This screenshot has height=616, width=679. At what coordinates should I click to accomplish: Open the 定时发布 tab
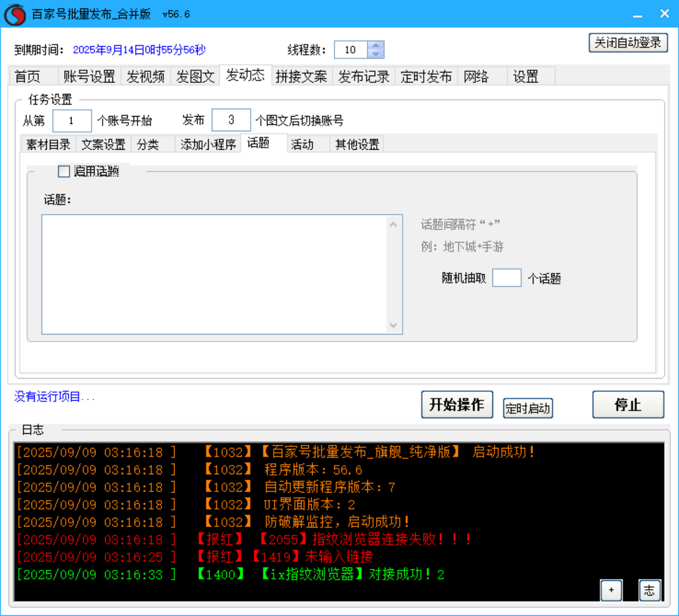426,76
